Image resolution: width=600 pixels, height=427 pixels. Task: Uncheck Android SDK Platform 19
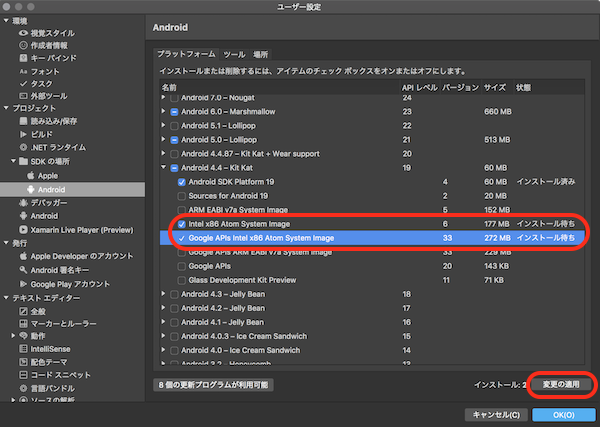pos(182,182)
